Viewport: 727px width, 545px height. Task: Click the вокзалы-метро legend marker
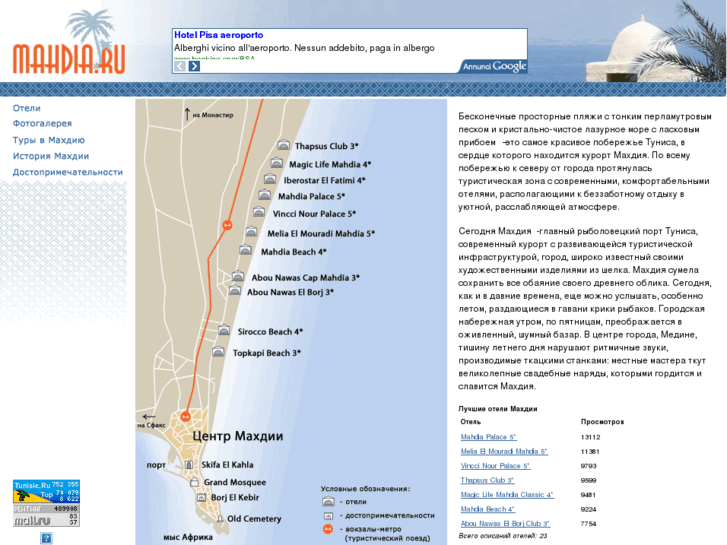[328, 529]
